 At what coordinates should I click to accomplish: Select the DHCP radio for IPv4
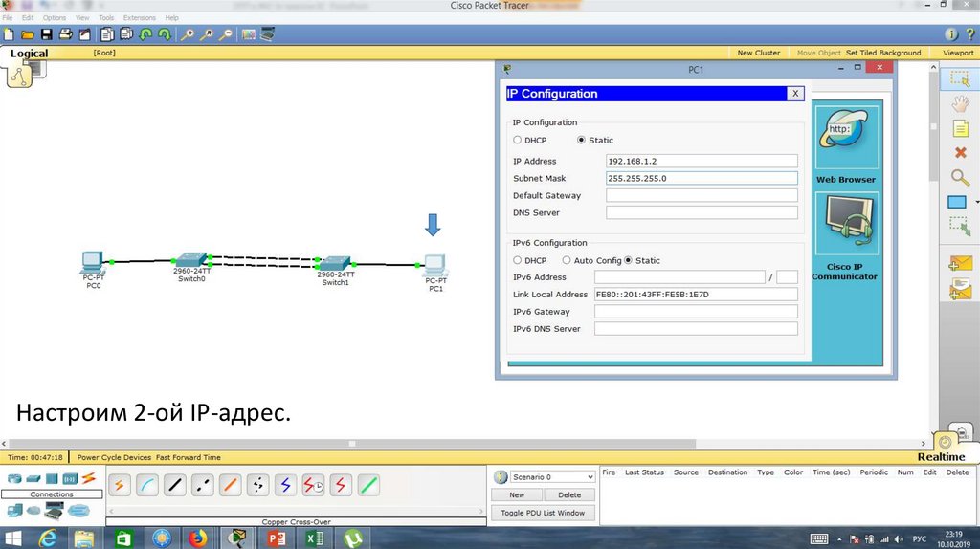[x=517, y=140]
